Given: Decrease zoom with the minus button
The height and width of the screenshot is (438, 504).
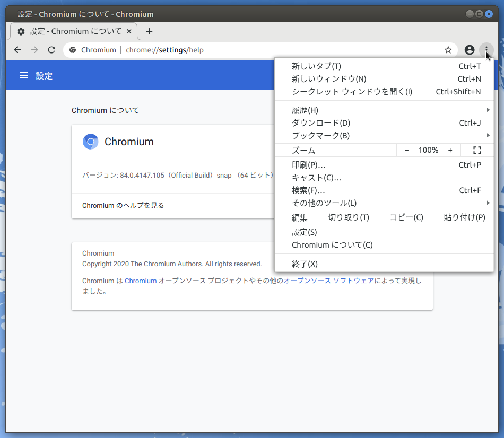Looking at the screenshot, I should point(406,150).
